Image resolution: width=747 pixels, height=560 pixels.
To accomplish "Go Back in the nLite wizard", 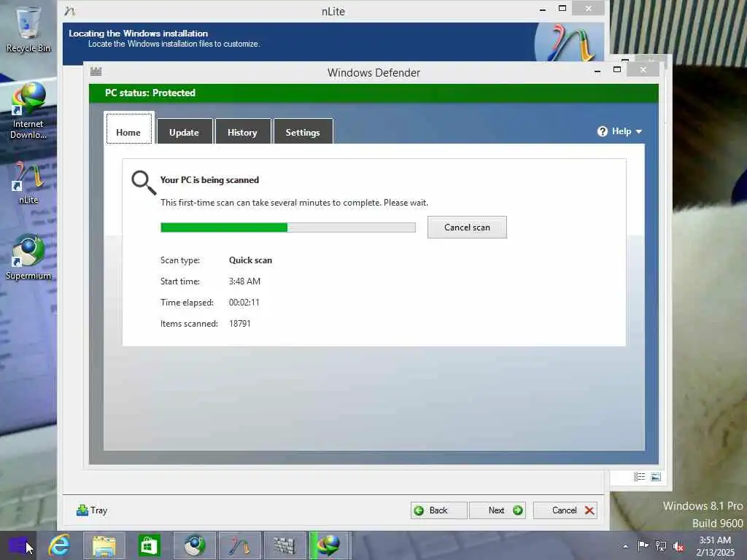I will point(438,510).
